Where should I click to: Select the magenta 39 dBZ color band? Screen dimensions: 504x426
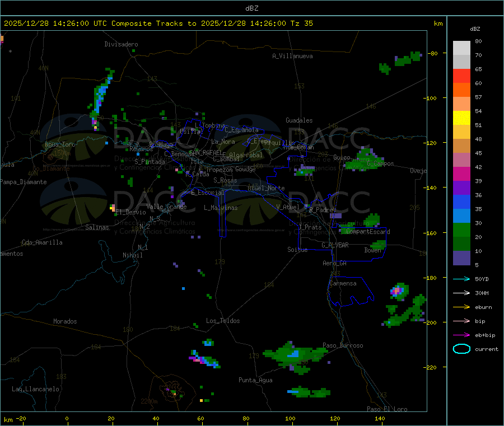(461, 174)
